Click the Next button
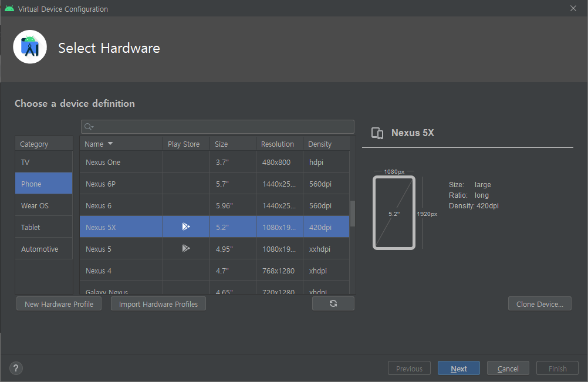Screen dimensions: 588x382 (459, 368)
